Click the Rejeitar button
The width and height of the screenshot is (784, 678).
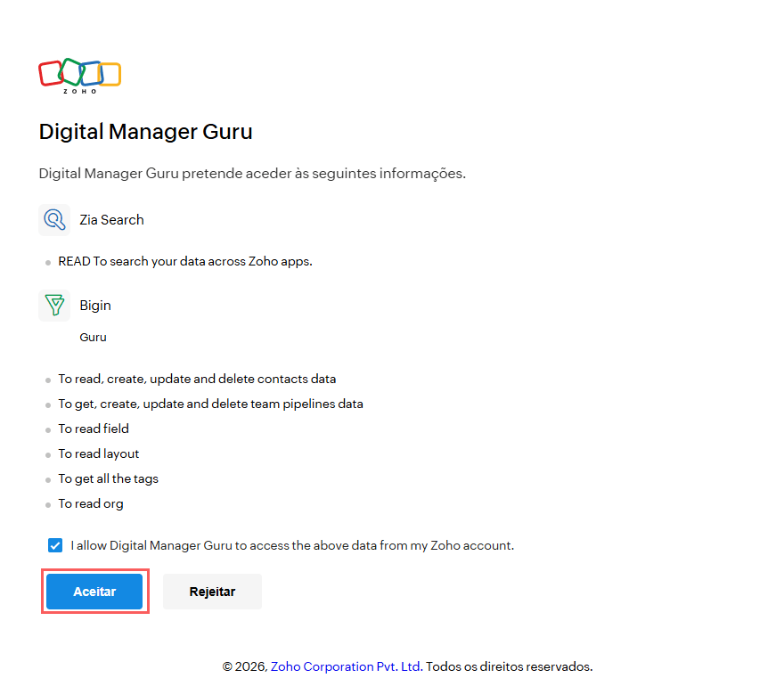click(213, 592)
